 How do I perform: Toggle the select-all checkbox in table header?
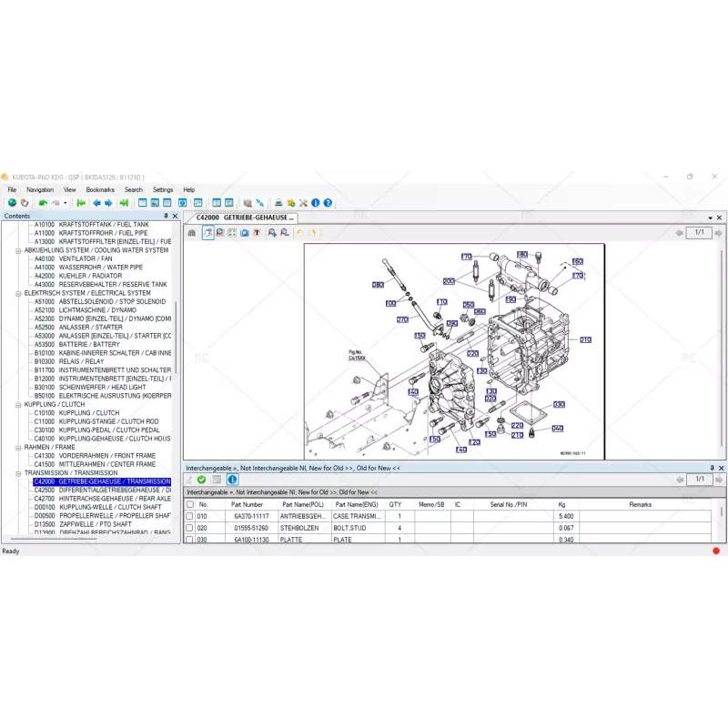point(189,504)
